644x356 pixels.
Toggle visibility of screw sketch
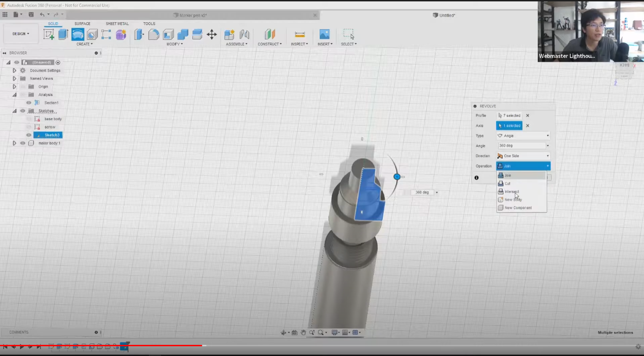point(29,127)
